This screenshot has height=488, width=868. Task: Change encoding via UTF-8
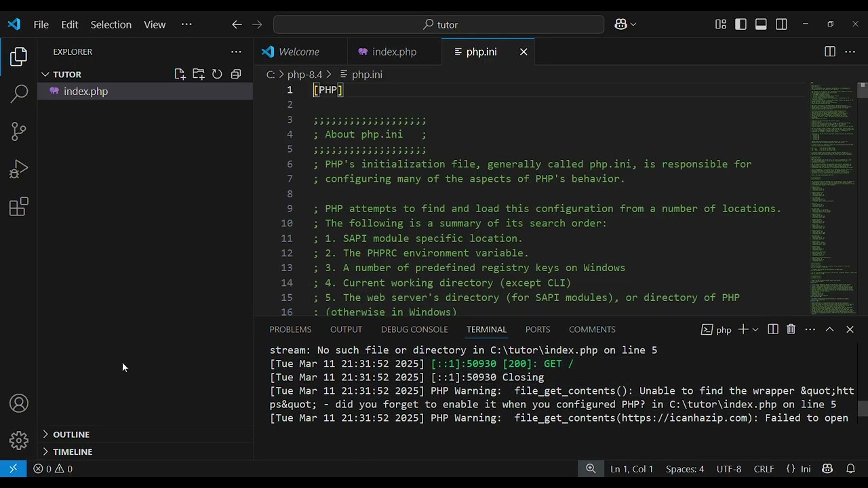(729, 469)
